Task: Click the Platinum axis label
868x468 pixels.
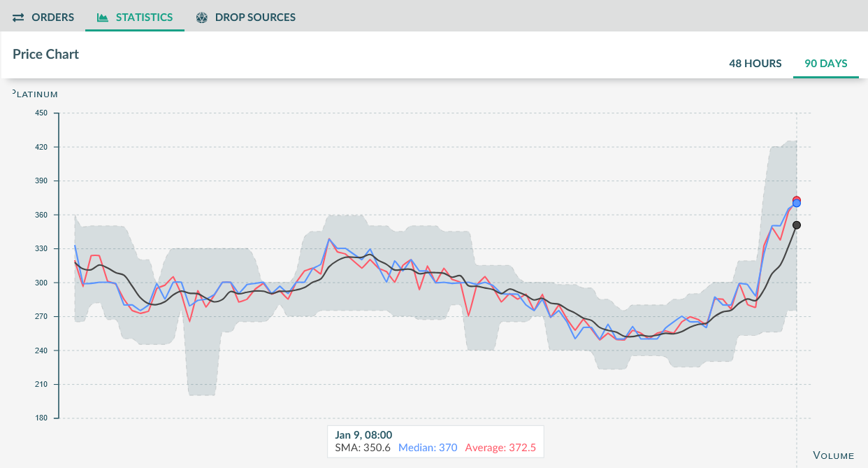Action: 35,94
